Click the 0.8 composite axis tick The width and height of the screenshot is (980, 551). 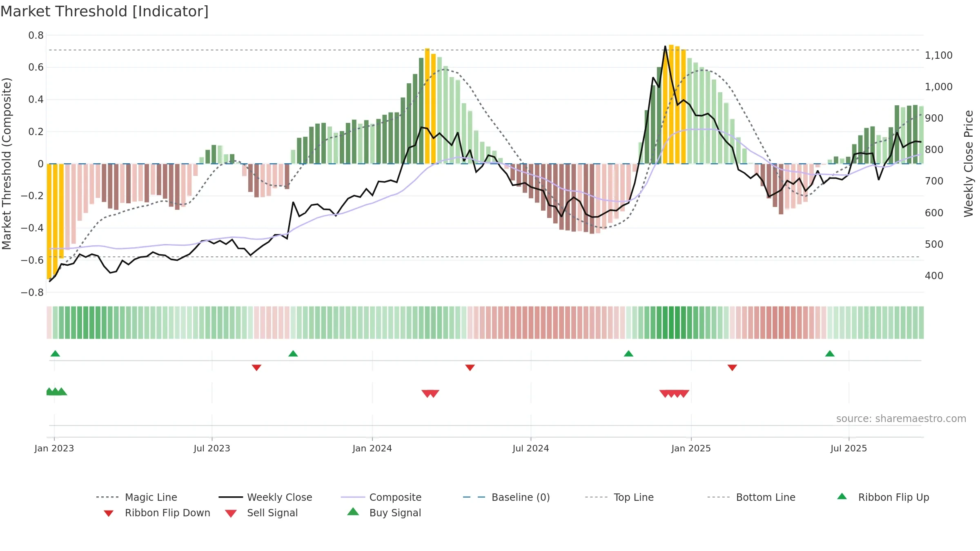click(36, 35)
